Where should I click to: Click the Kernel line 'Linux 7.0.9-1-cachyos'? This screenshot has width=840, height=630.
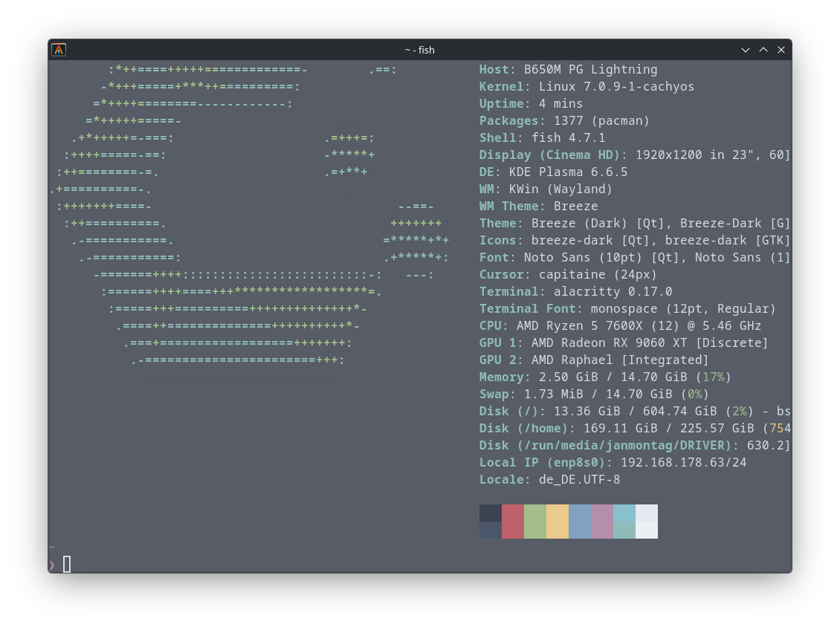coord(587,87)
